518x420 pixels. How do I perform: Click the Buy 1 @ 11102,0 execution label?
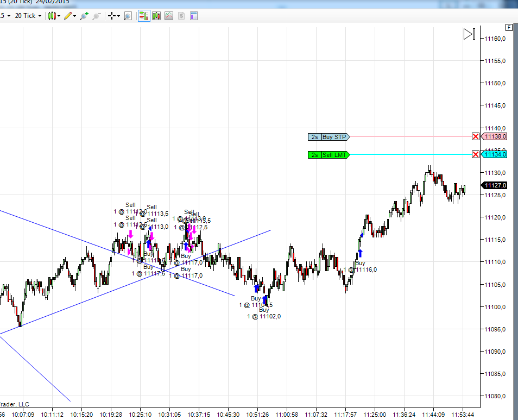[264, 314]
